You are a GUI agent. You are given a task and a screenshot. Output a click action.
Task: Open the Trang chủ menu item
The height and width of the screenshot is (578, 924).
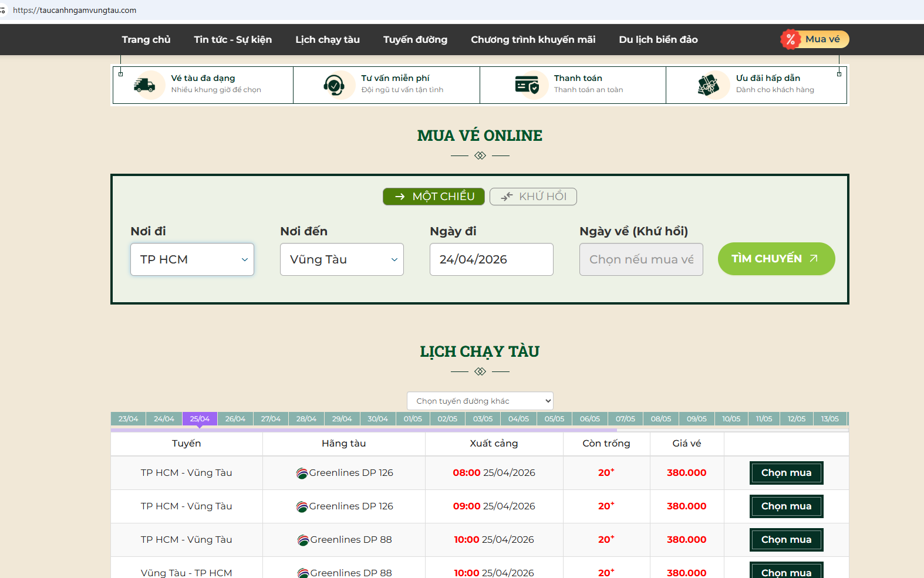click(x=146, y=39)
